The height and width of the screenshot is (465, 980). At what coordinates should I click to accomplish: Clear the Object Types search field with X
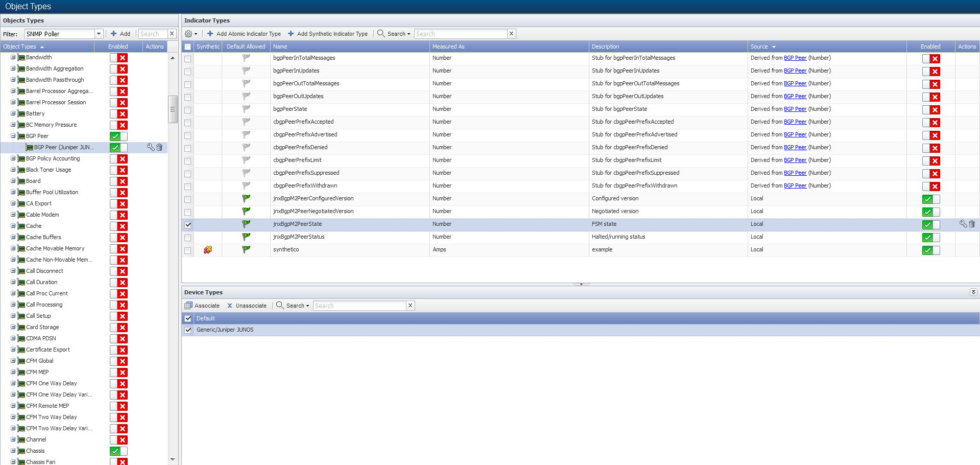(x=172, y=34)
